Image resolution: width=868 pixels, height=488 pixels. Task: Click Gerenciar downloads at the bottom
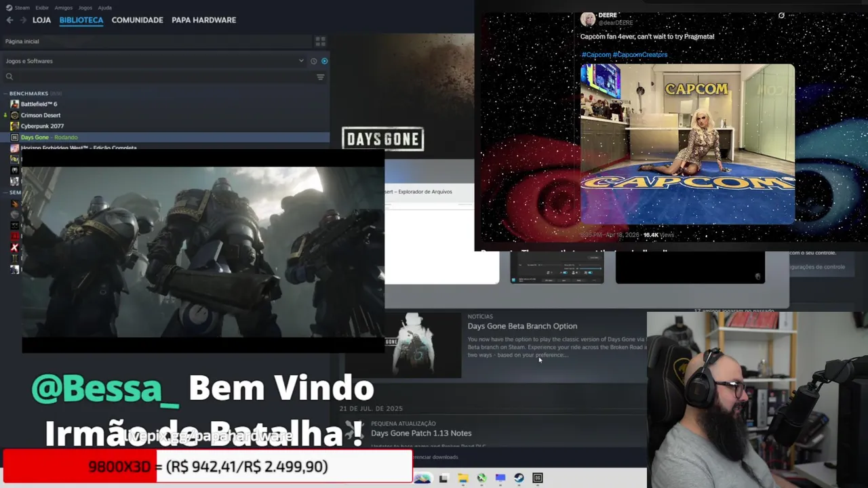tap(435, 457)
